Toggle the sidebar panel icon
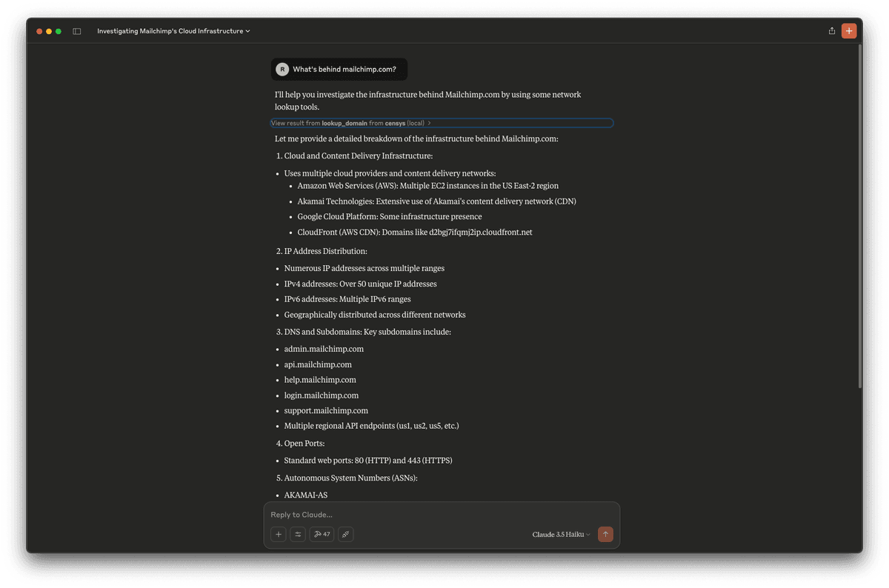The width and height of the screenshot is (889, 588). (x=77, y=31)
